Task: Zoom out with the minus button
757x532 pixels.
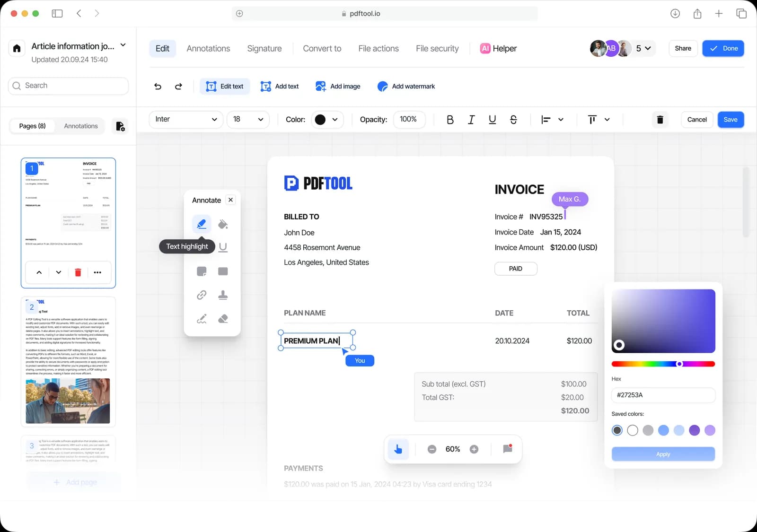Action: tap(432, 449)
